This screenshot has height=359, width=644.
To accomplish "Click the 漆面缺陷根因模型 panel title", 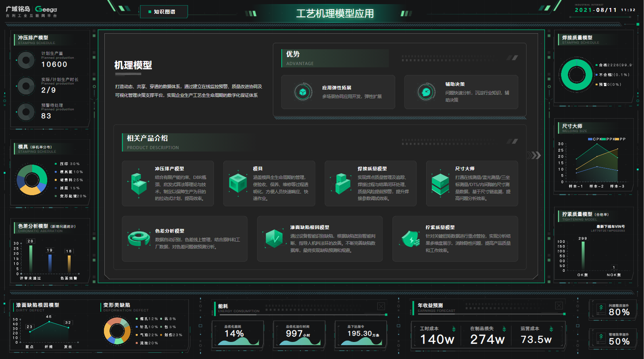I will (38, 305).
